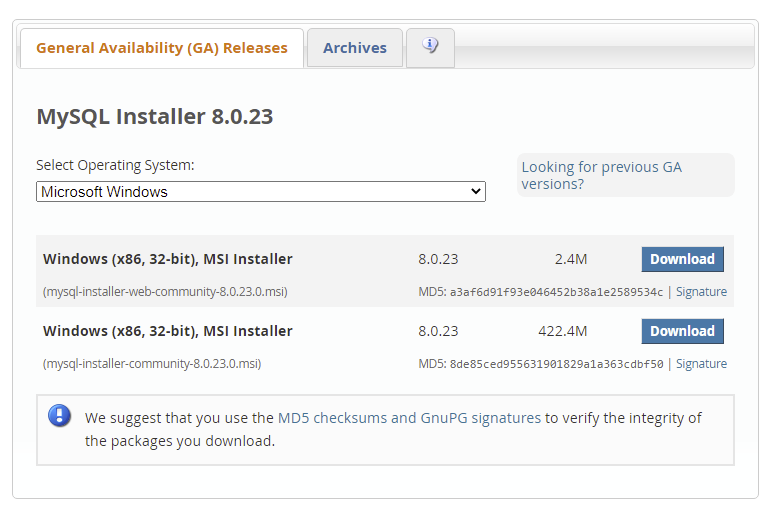Open MD5 checksums and GnuPG signatures link
Viewport: 772px width, 515px height.
point(409,418)
